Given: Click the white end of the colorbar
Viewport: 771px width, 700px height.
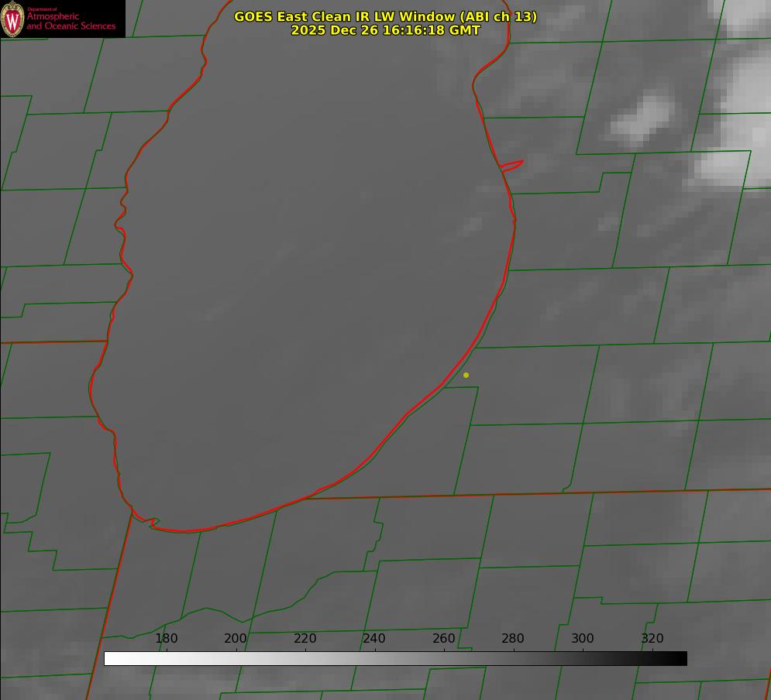Looking at the screenshot, I should coord(110,658).
